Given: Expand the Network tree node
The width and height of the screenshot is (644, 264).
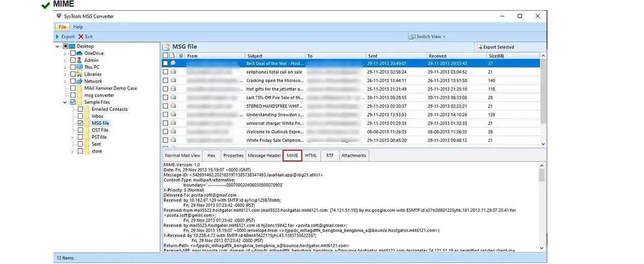Looking at the screenshot, I should (x=65, y=81).
